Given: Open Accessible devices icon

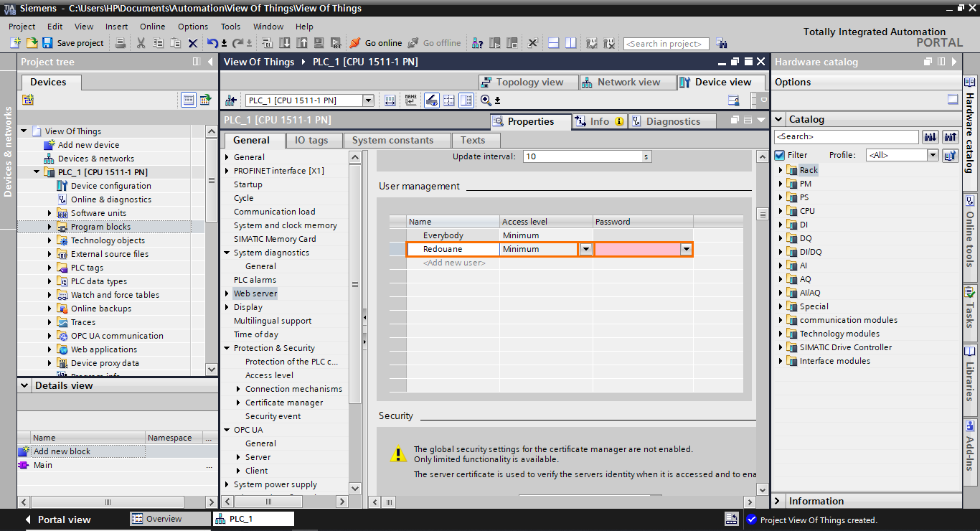Looking at the screenshot, I should pos(477,43).
